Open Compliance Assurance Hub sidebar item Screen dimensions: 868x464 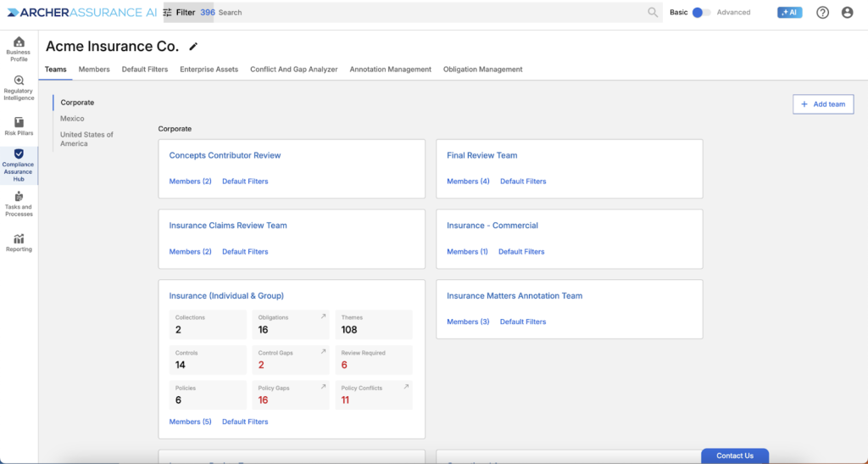[19, 165]
